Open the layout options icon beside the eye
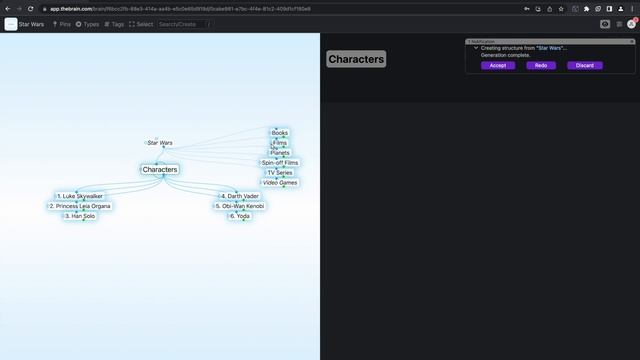This screenshot has width=640, height=360. click(619, 24)
